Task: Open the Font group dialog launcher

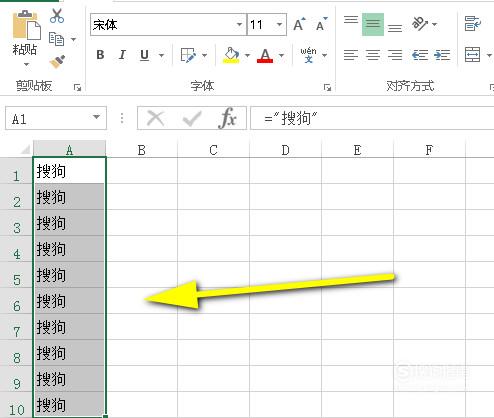Action: 327,88
